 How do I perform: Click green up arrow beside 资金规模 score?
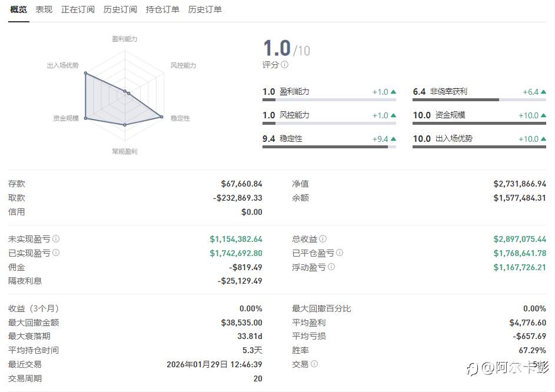pyautogui.click(x=543, y=115)
